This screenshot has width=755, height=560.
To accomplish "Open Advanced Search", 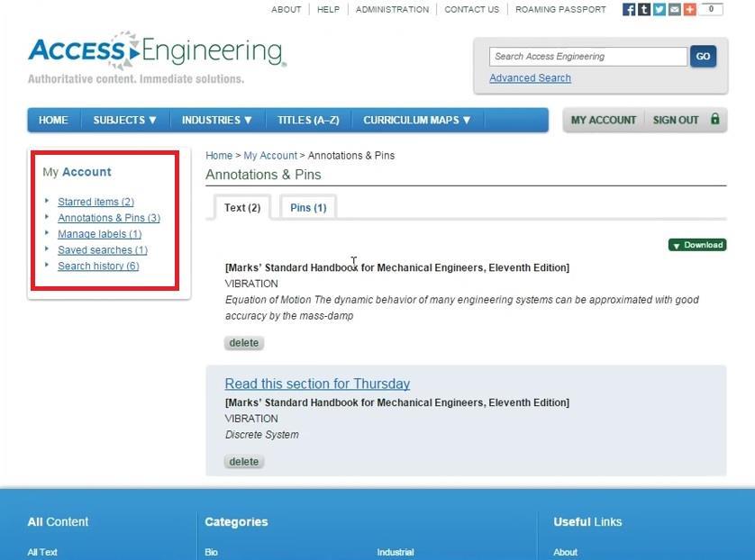I will 530,78.
